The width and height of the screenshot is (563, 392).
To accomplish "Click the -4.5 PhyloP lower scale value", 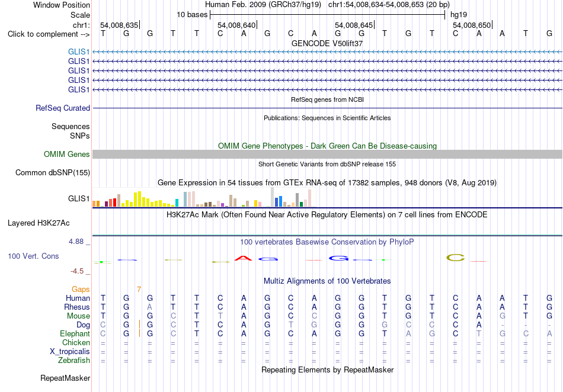I will pos(77,271).
